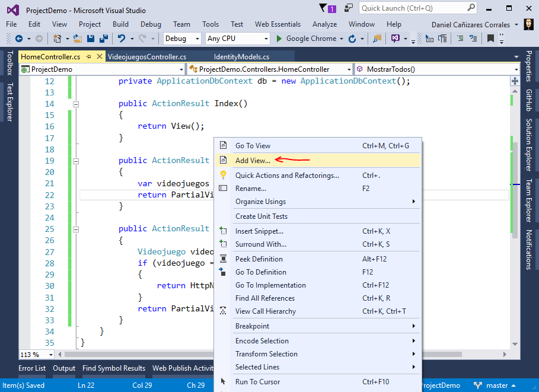539x392 pixels.
Task: Click the Redo toolbar icon
Action: point(141,39)
